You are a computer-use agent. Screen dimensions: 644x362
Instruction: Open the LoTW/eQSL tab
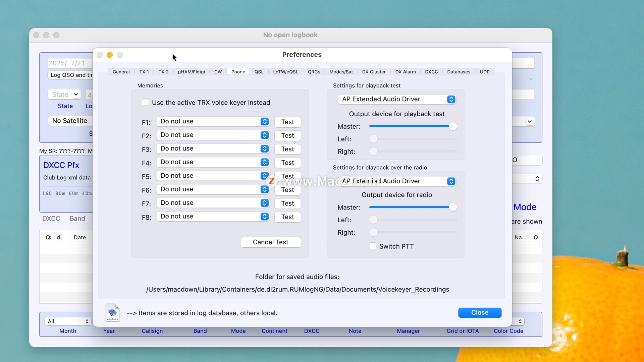(285, 72)
